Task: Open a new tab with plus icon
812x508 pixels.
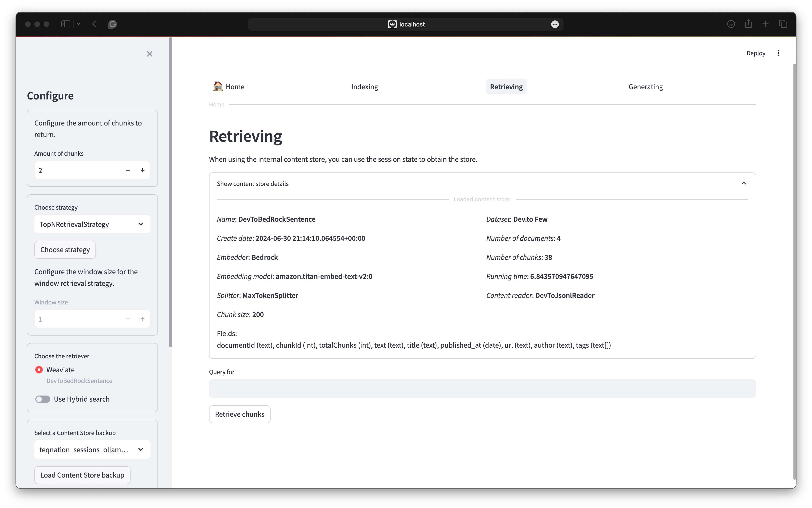Action: [x=765, y=24]
